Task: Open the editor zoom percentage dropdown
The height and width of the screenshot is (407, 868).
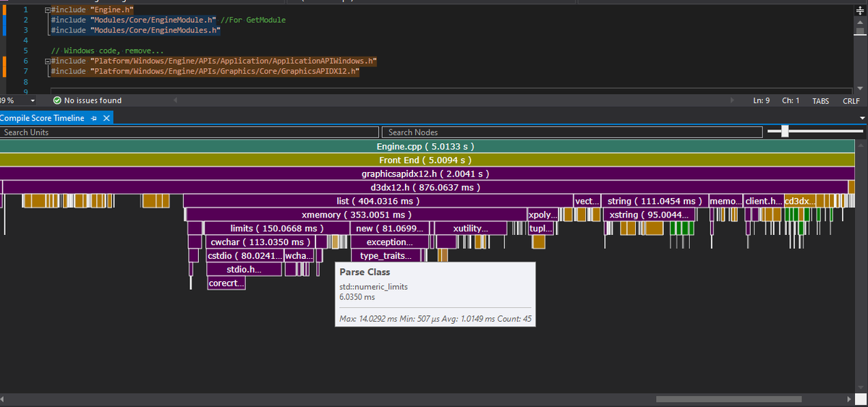Action: (32, 100)
